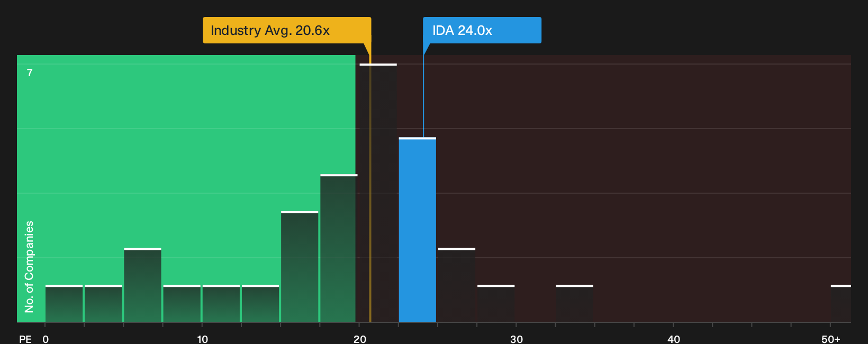Click the '10' x-axis tick label
868x344 pixels.
[202, 339]
